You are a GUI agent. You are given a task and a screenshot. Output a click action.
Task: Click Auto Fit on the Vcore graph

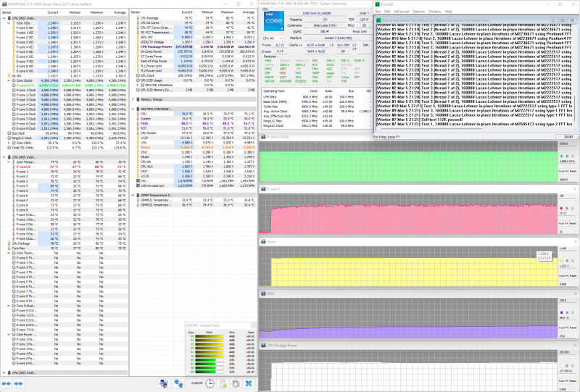click(x=563, y=276)
